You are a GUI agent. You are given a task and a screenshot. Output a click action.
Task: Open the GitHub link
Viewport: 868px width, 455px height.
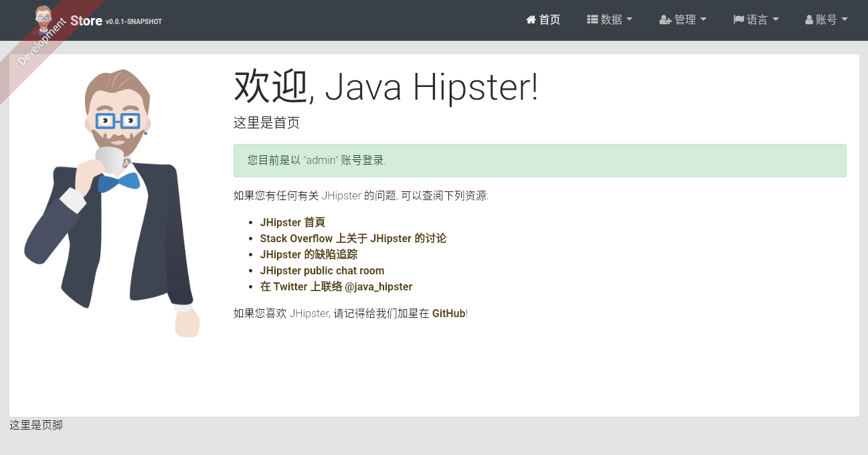[x=448, y=313]
